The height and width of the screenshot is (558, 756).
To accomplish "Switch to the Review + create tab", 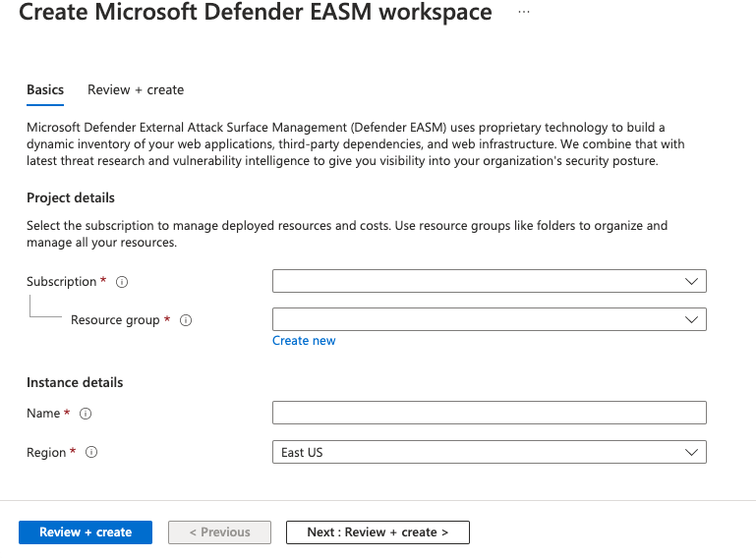I will click(x=136, y=89).
